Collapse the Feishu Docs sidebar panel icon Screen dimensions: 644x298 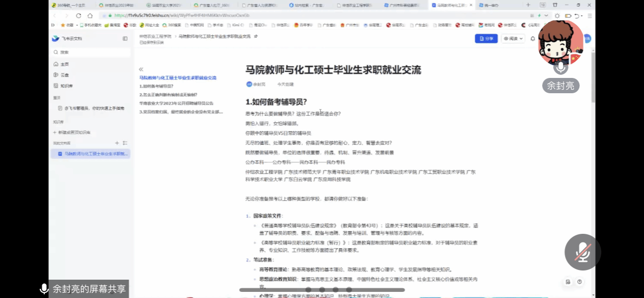coord(125,39)
